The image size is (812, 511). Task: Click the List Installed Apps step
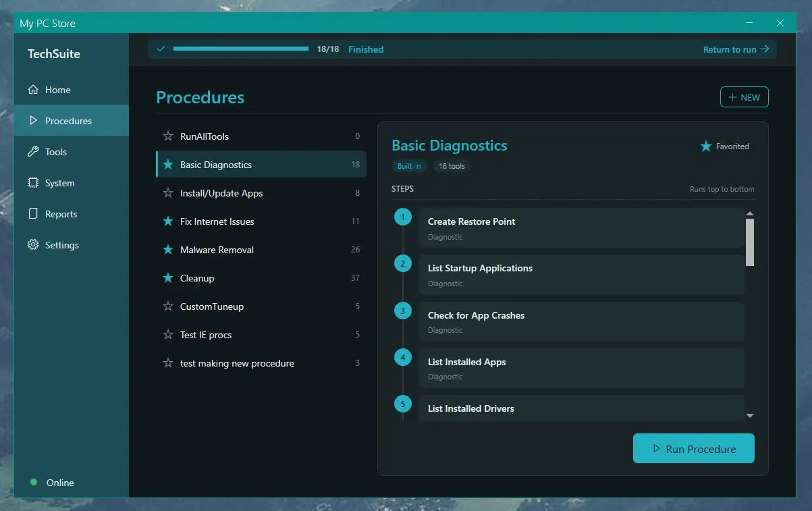(x=581, y=368)
